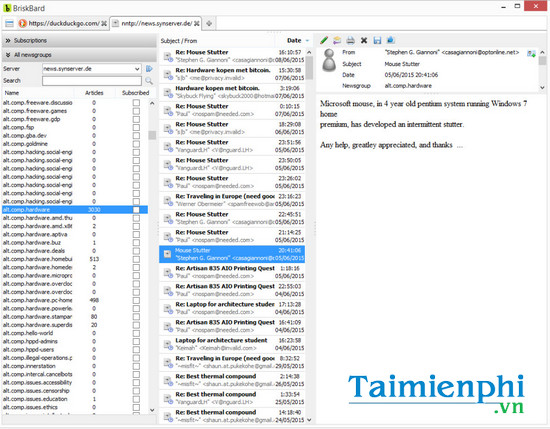Open 'Re: Traveling in Europe' message at 8:32:52
Viewport: 550px width, 429px height.
232,362
